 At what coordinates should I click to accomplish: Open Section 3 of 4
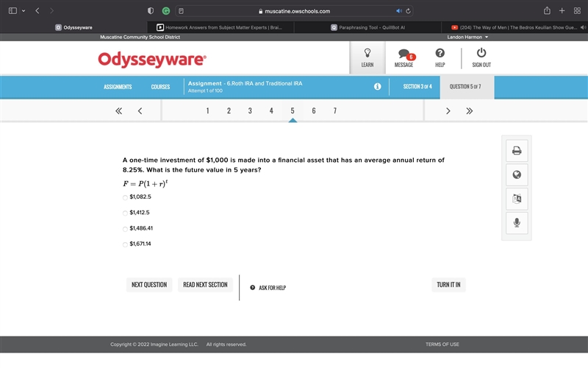[x=417, y=87]
